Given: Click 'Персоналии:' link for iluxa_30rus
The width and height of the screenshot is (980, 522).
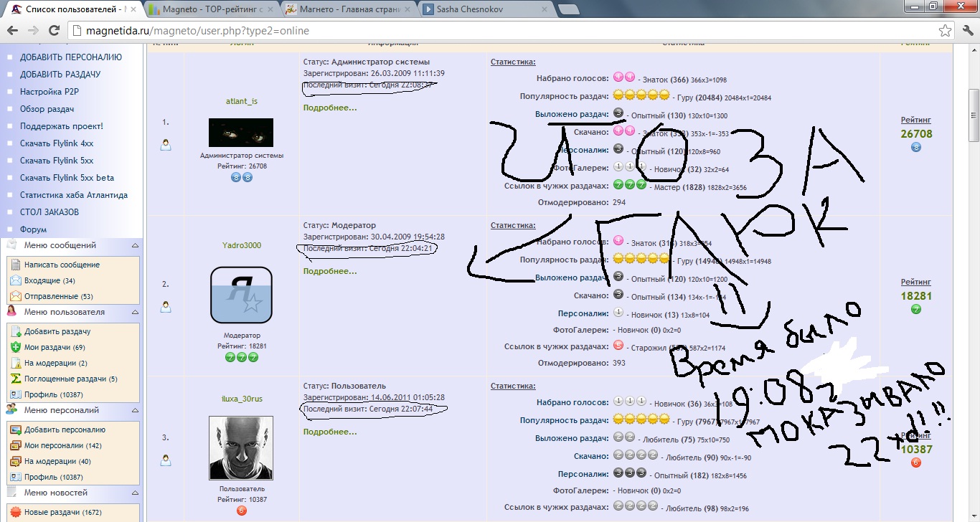Looking at the screenshot, I should (583, 474).
